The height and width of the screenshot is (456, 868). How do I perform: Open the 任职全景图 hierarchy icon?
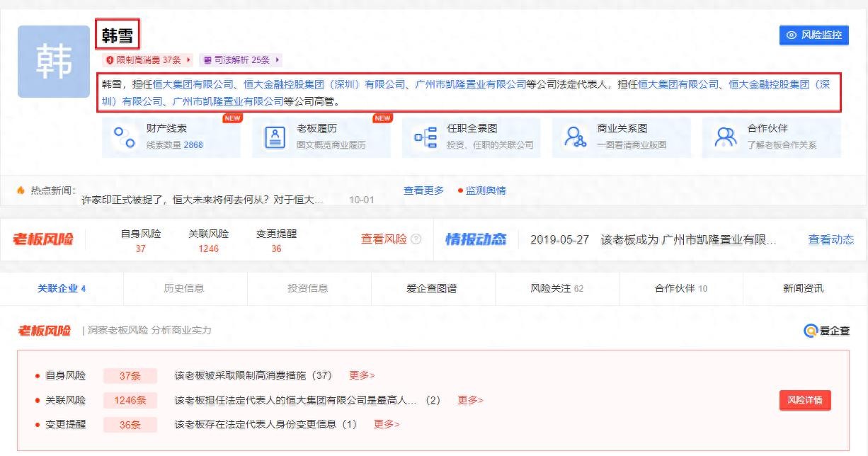[425, 137]
